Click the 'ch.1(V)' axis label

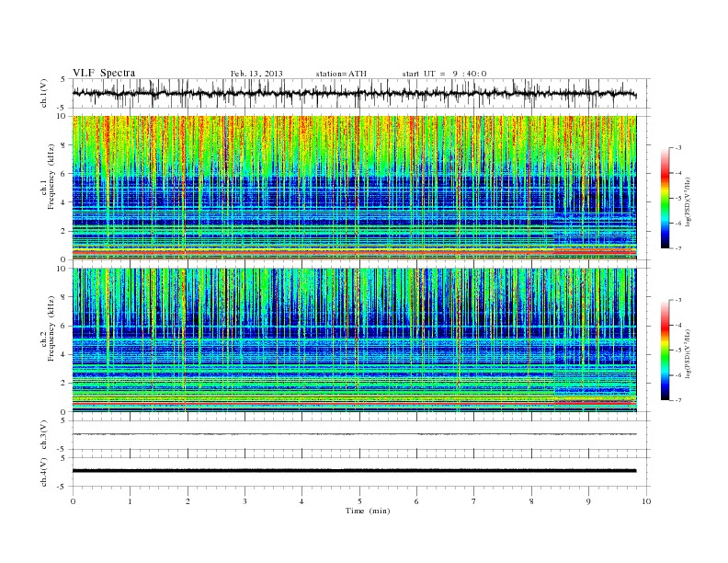point(44,93)
